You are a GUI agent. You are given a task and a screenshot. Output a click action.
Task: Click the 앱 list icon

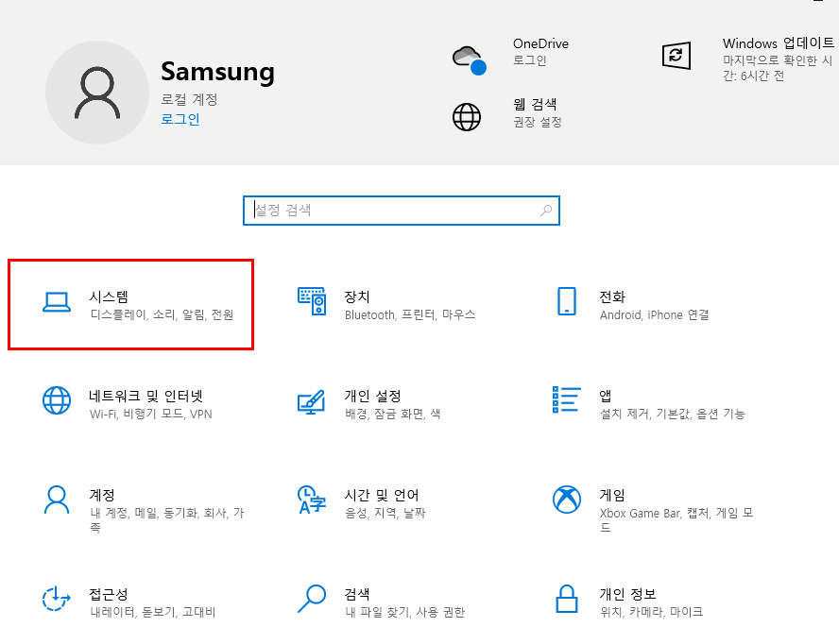point(567,399)
